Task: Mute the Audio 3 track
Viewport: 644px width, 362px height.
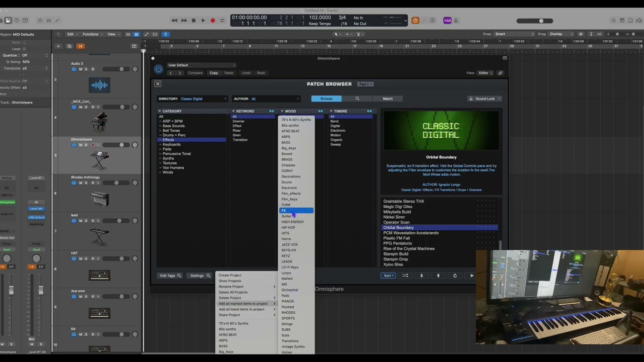Action: [80, 69]
